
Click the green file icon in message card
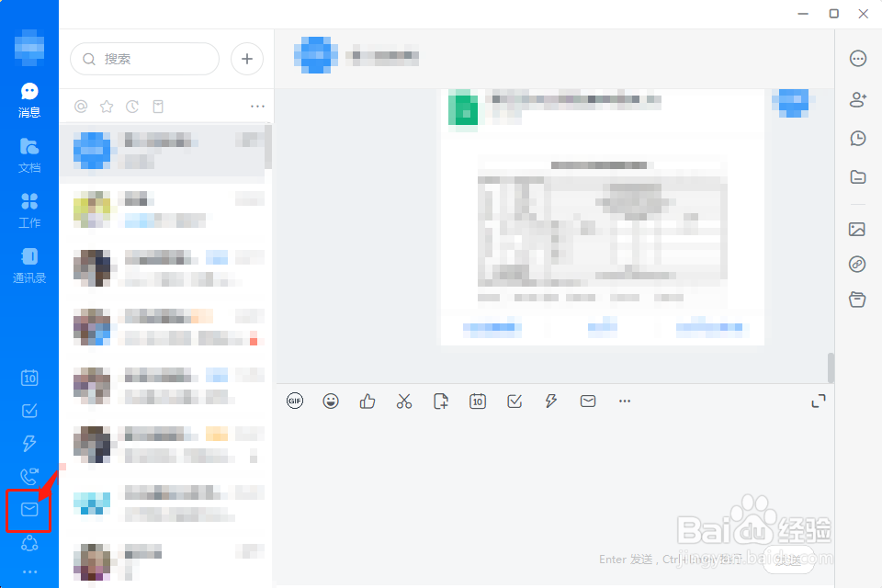click(x=463, y=110)
